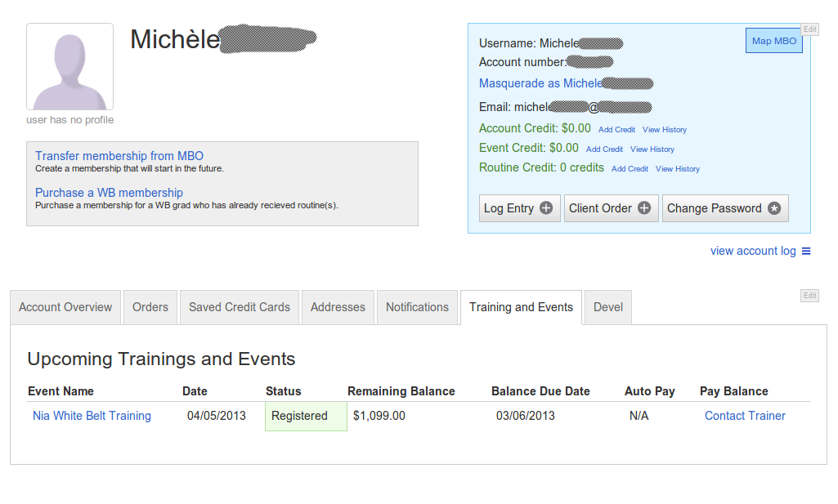Click Transfer membership from MBO link
The image size is (838, 504).
[119, 156]
